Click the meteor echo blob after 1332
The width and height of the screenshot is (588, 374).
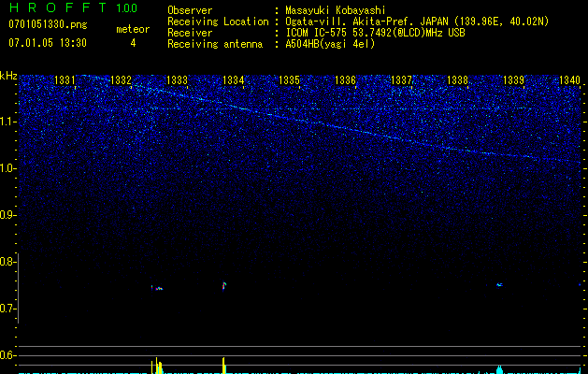[157, 289]
